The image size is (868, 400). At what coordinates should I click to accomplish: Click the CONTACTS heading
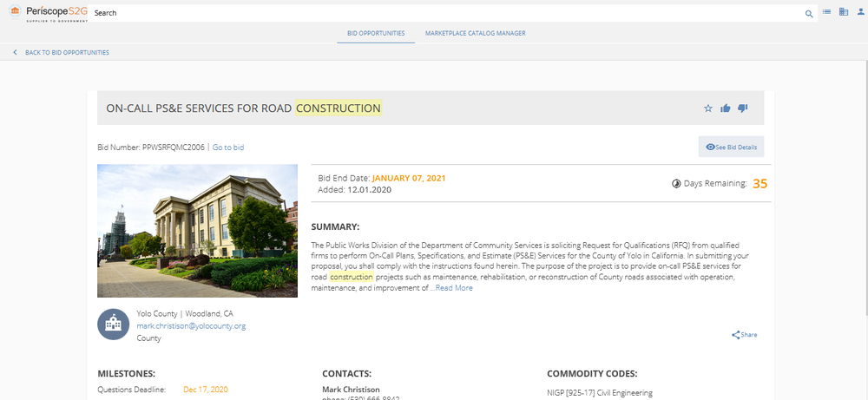coord(346,373)
